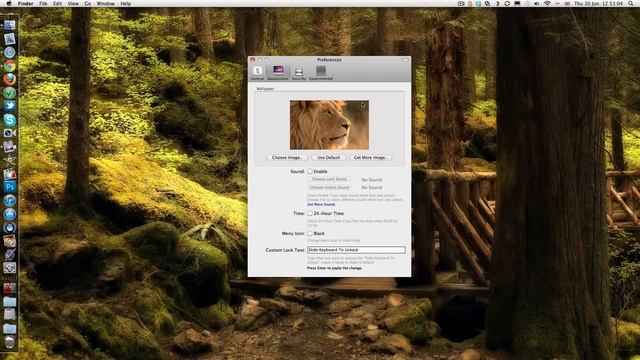The height and width of the screenshot is (360, 640).
Task: Open the App Store dock icon
Action: (9, 214)
